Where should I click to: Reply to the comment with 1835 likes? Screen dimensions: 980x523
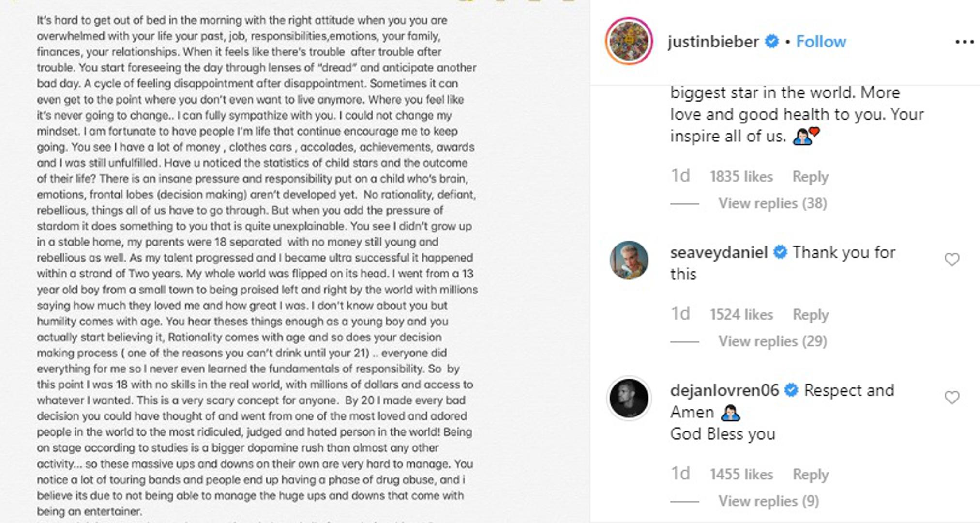810,177
